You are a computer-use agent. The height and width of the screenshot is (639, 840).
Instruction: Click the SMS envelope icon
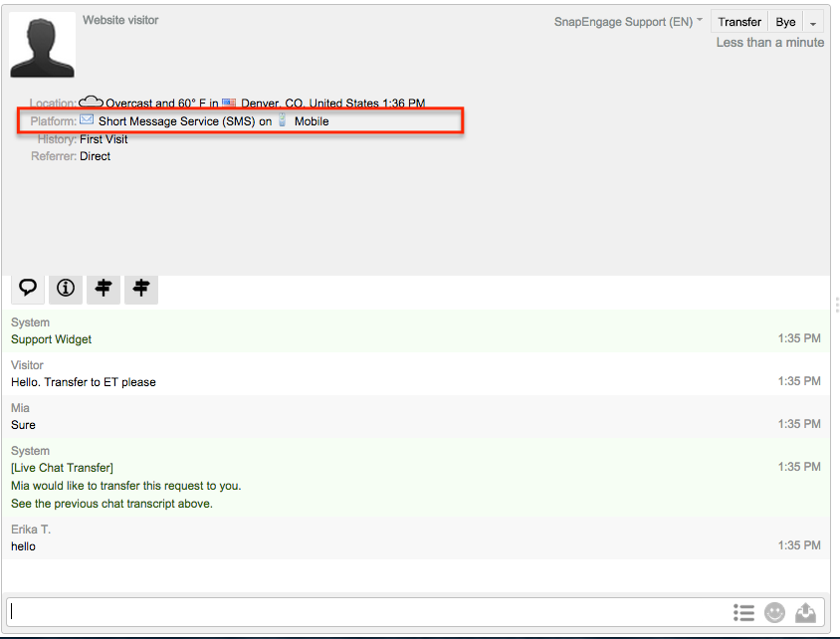(x=87, y=119)
